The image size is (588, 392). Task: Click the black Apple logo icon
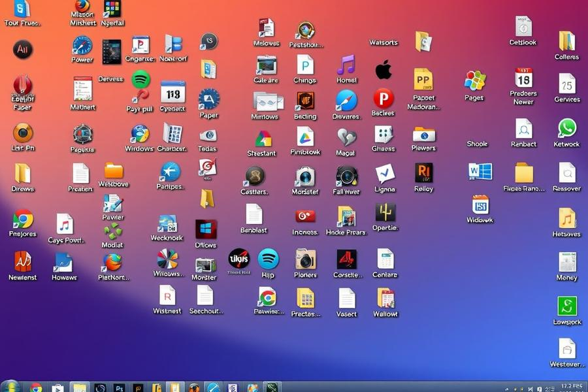point(384,69)
